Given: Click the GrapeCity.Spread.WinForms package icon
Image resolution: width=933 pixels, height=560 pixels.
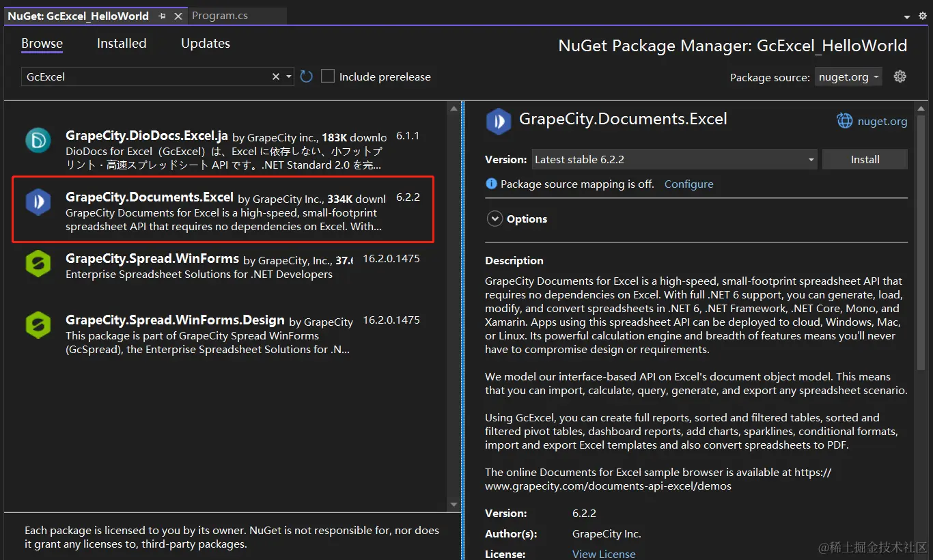Looking at the screenshot, I should click(38, 264).
